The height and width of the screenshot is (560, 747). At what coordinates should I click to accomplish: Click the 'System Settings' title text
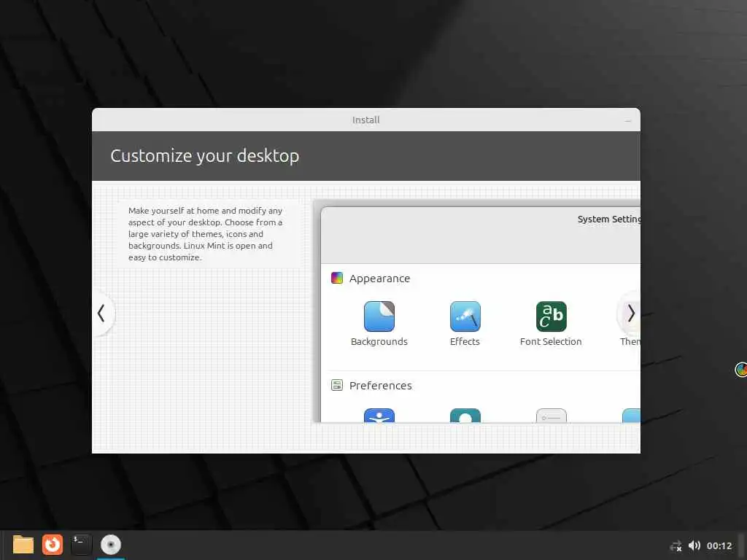coord(609,219)
